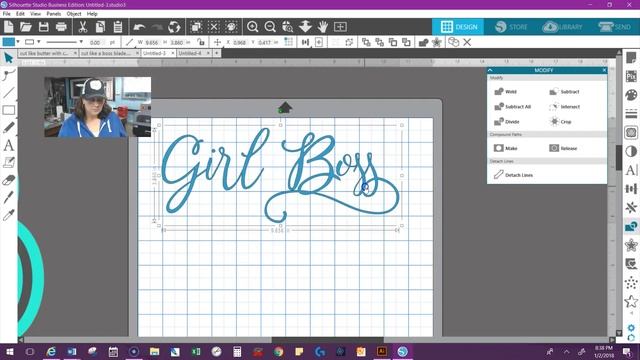Deselect everything with the Deselect All icon

pos(214,27)
